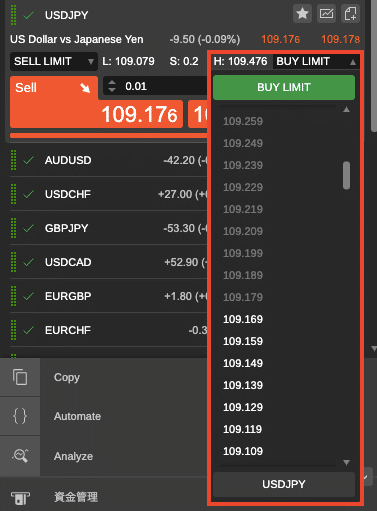Click the Analyze magnifier icon
377x511 pixels.
pos(20,455)
